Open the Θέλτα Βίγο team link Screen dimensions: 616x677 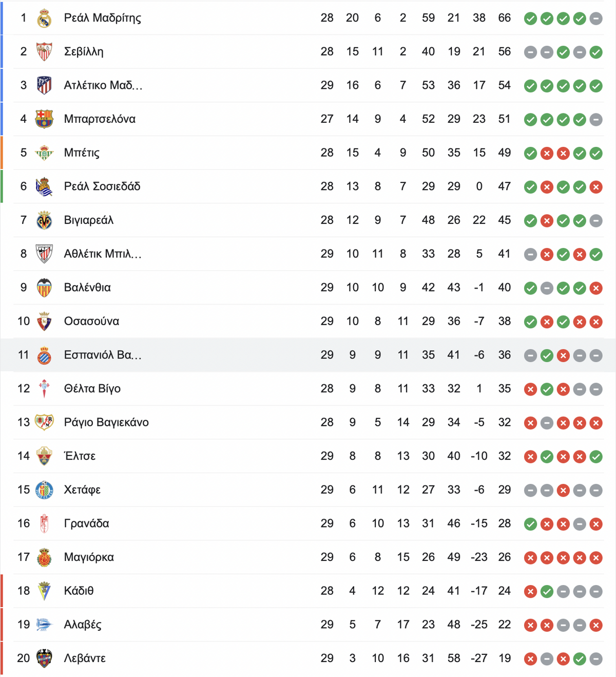[x=92, y=389]
